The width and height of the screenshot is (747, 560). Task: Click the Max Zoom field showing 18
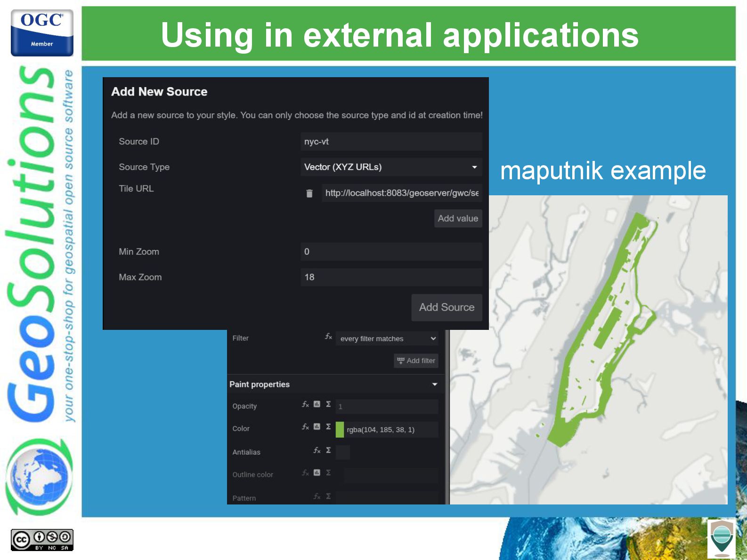point(391,277)
